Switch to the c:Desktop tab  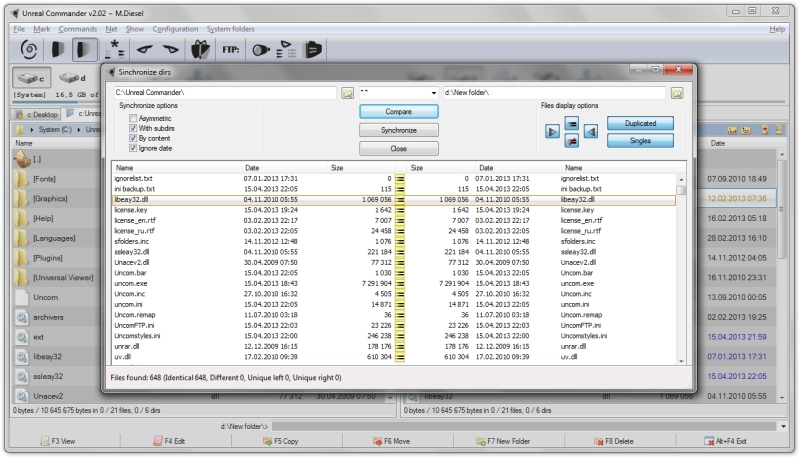(37, 115)
